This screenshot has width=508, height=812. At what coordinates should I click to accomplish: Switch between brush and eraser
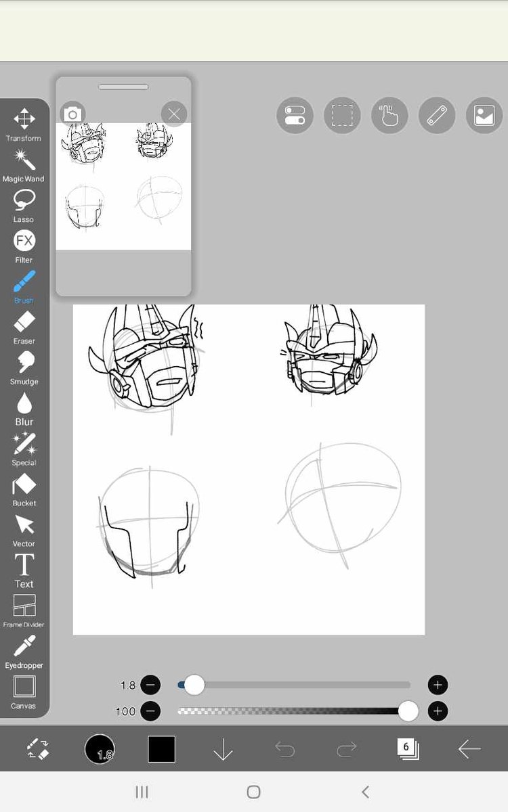point(38,749)
